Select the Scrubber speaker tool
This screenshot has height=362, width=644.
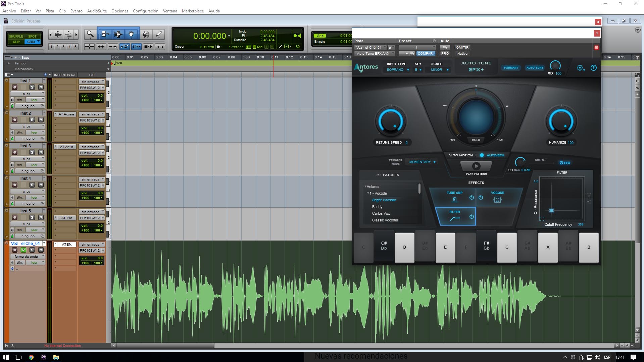[145, 34]
